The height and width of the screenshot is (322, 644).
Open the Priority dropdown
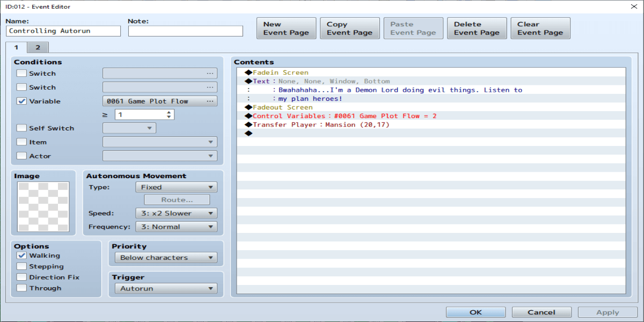(x=166, y=258)
